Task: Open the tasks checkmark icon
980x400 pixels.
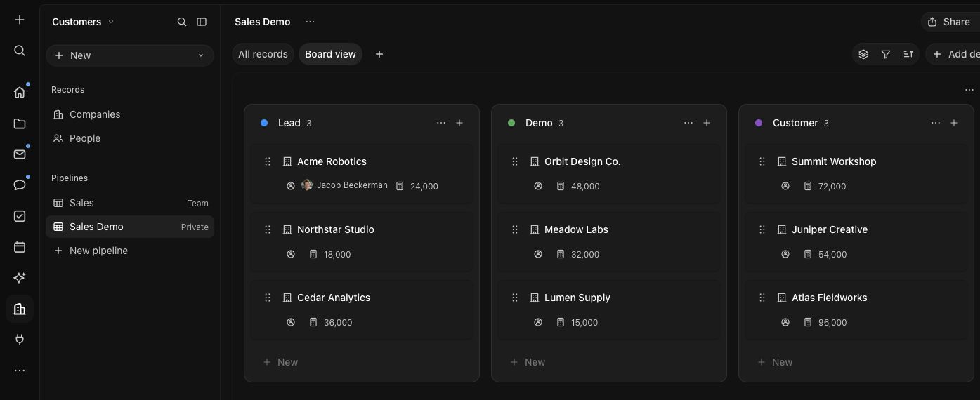Action: pos(20,216)
